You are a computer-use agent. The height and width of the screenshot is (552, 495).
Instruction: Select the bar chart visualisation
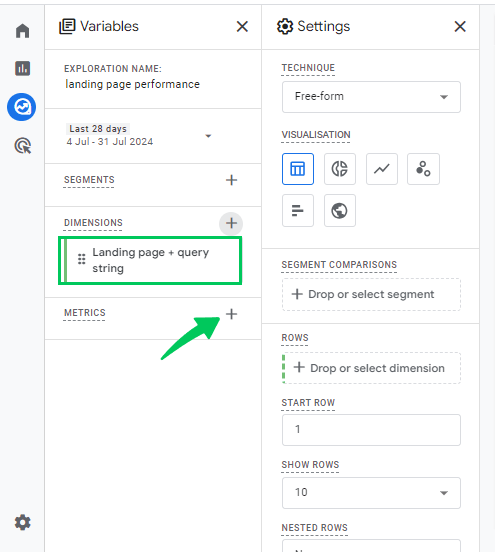(x=297, y=211)
